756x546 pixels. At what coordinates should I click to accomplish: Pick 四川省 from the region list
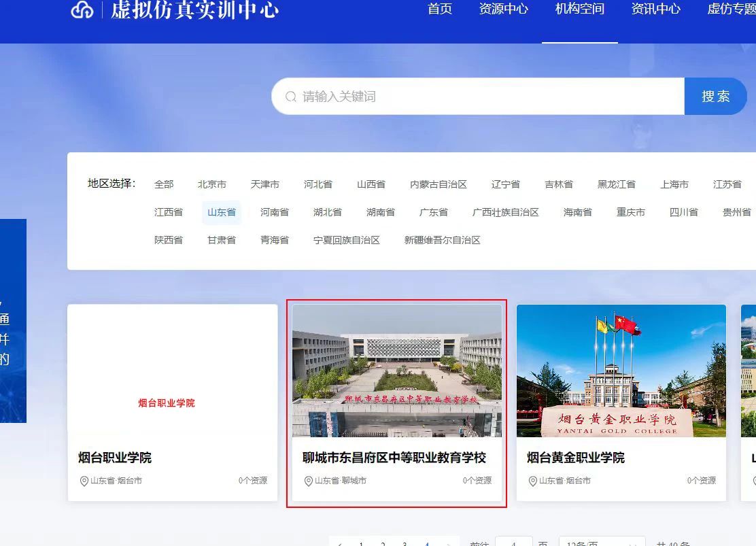coord(683,212)
